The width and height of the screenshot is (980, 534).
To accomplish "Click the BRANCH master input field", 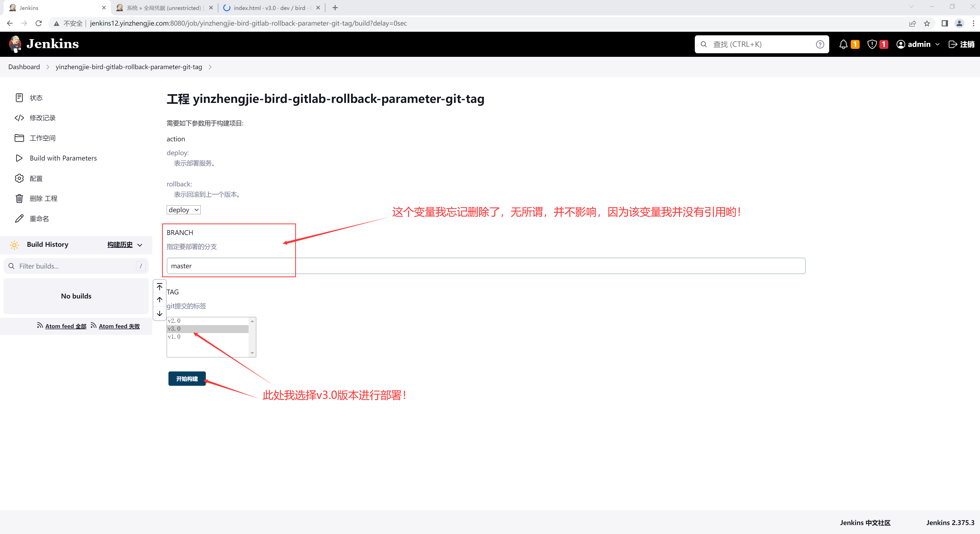I will (485, 266).
